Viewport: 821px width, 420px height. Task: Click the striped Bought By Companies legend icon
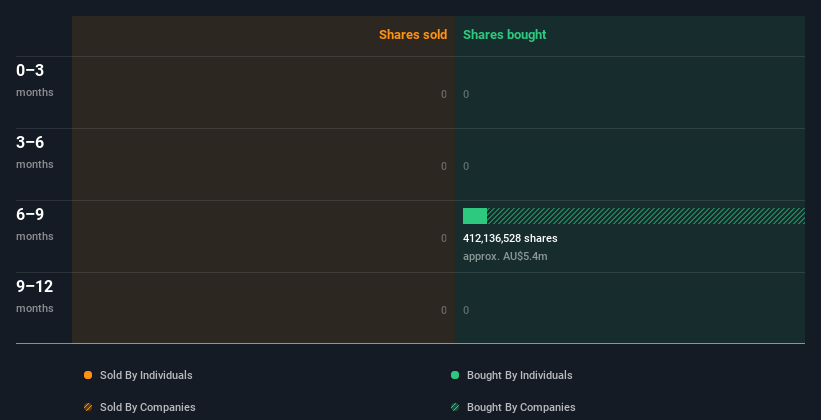(455, 407)
